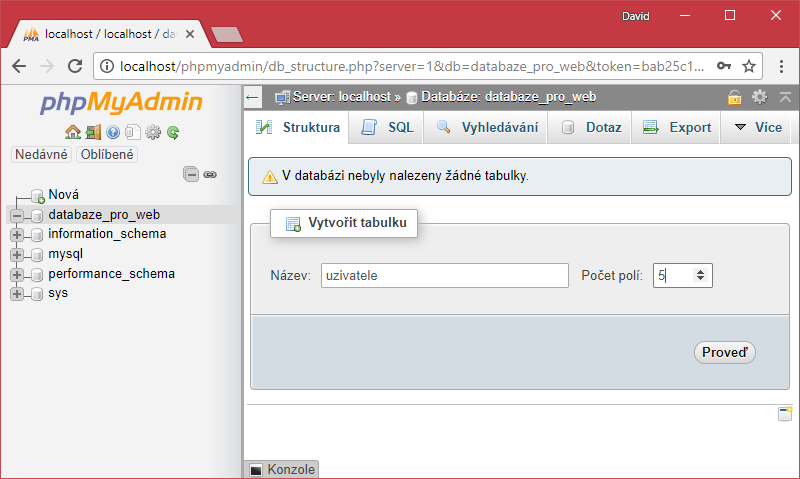
Task: Click browser forward arrow
Action: 47,66
